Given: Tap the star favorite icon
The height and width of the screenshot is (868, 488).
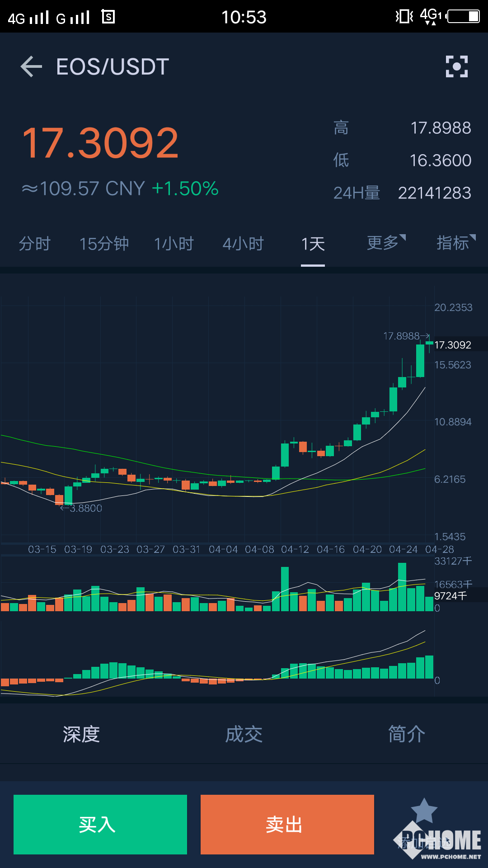Looking at the screenshot, I should click(x=424, y=811).
